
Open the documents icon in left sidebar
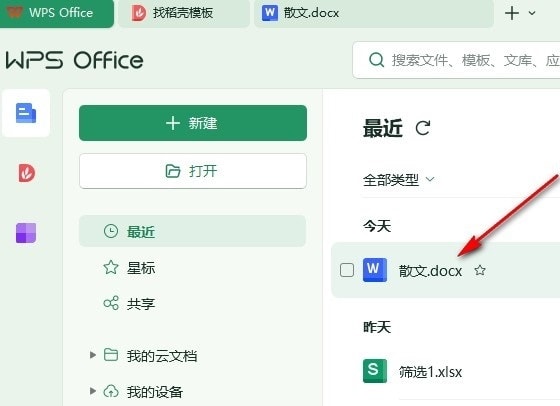pos(26,113)
